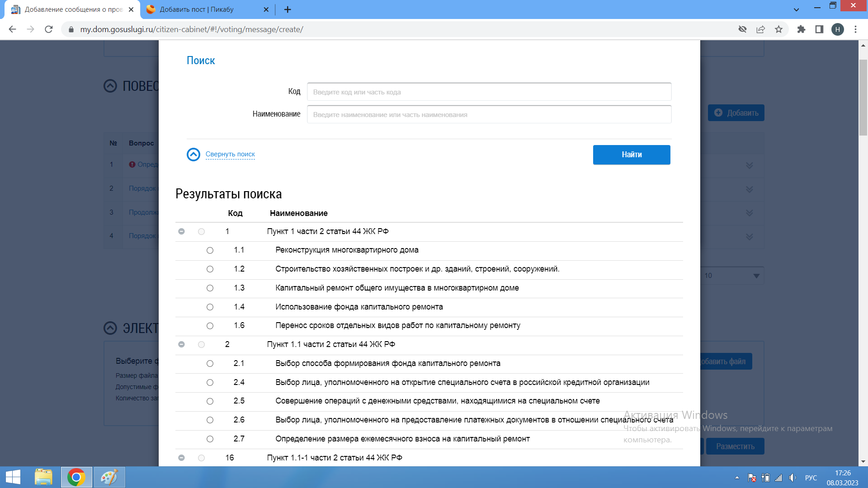Close the Пикабу tab
Image resolution: width=868 pixels, height=488 pixels.
266,9
